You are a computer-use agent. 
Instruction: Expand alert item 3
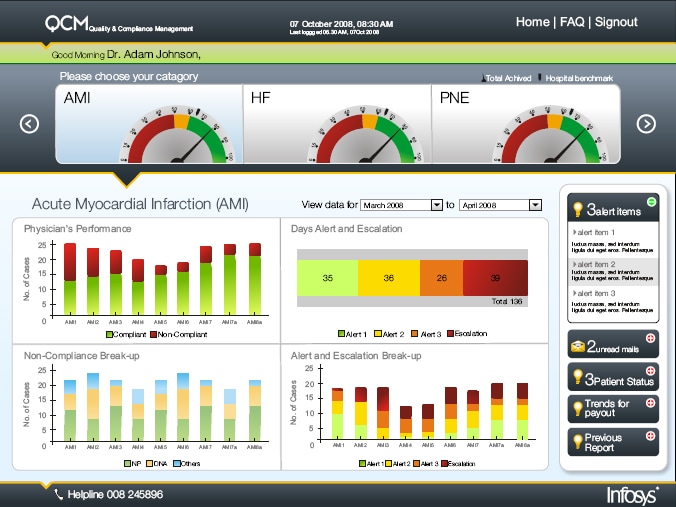point(593,294)
